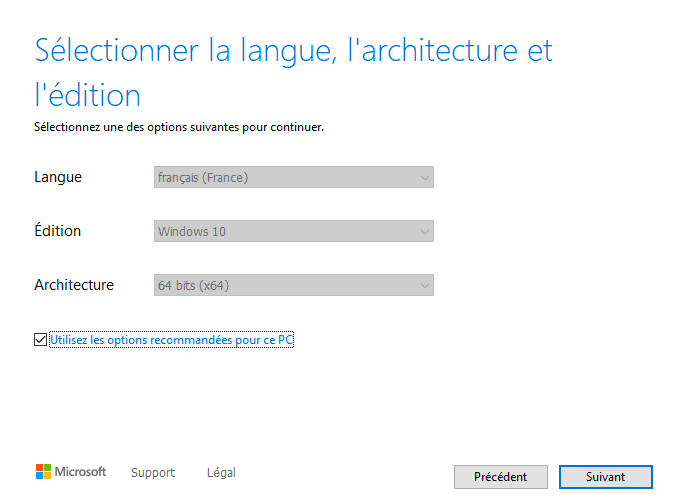The image size is (673, 498).
Task: Open the Légal link
Action: (x=221, y=473)
